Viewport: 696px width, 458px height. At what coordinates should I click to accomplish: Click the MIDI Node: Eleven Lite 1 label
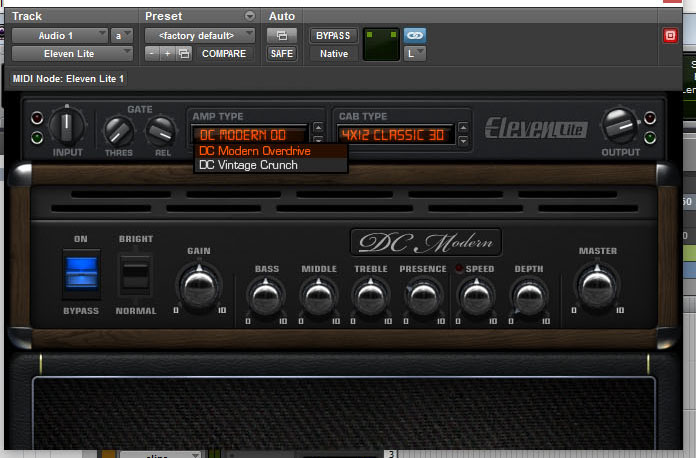coord(68,79)
